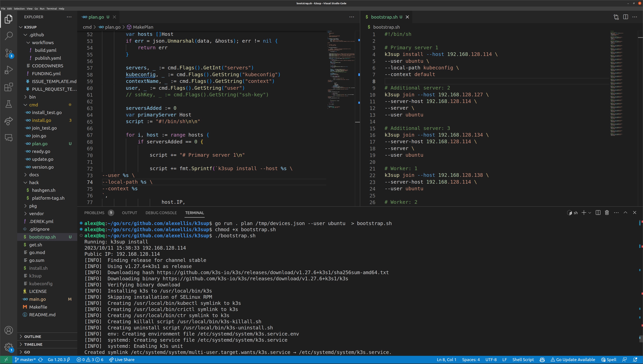
Task: Open terminal panel more actions menu
Action: pyautogui.click(x=616, y=212)
